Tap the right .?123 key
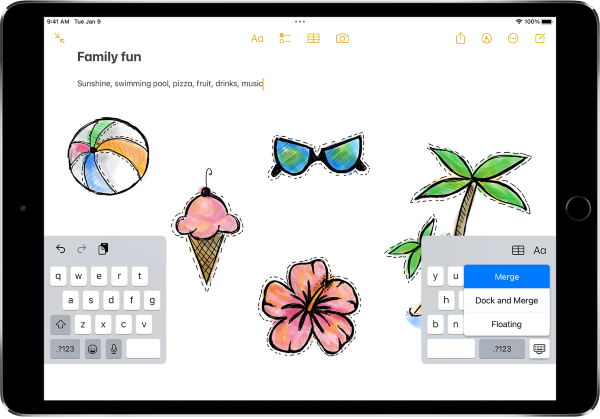The width and height of the screenshot is (600, 419). [502, 349]
